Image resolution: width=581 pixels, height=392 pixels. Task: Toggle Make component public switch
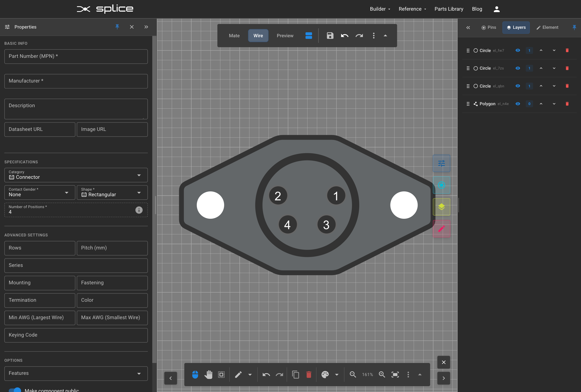point(15,390)
